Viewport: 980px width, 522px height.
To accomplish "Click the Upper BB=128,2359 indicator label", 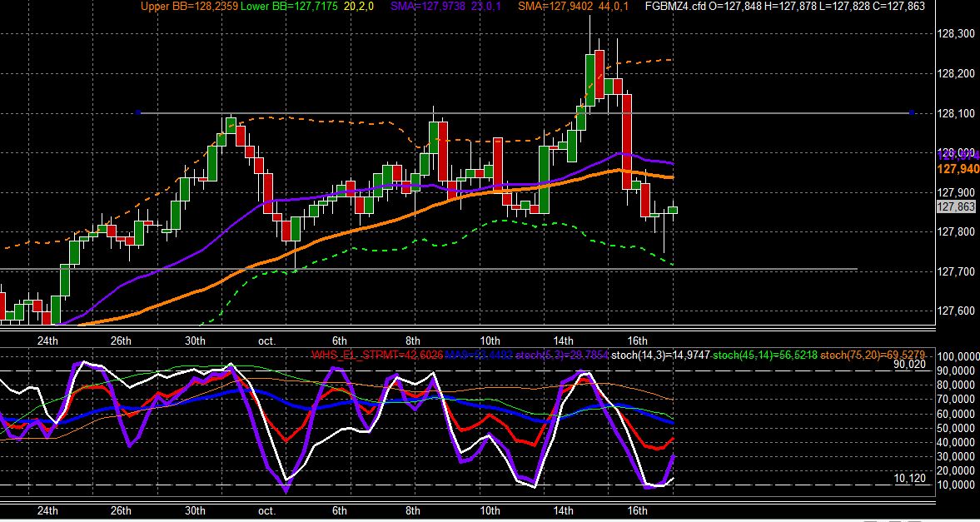I will click(188, 7).
